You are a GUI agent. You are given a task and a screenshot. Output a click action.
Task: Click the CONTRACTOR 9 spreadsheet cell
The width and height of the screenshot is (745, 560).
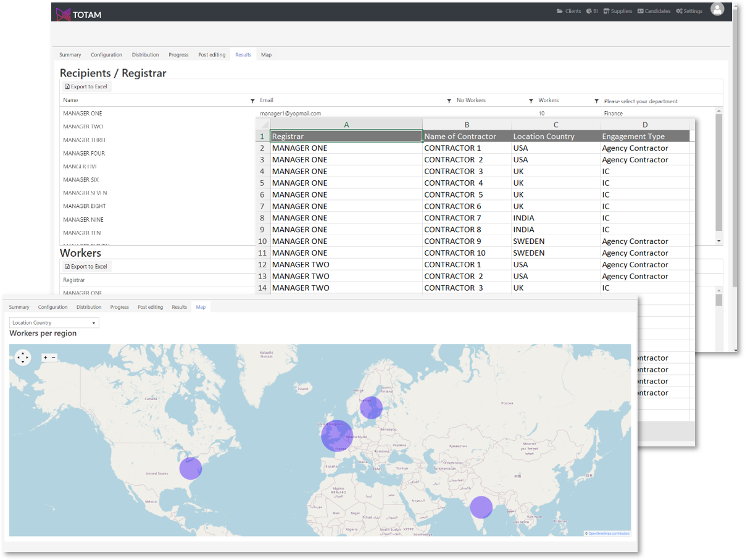click(x=467, y=241)
